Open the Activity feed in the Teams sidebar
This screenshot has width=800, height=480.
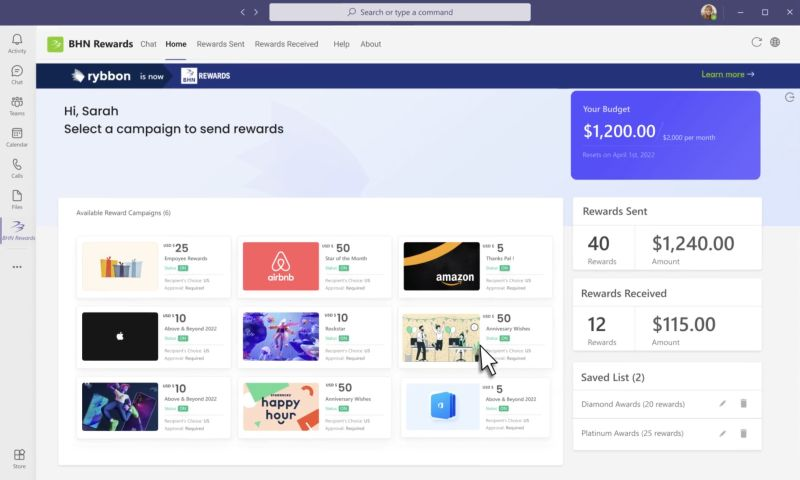click(17, 43)
